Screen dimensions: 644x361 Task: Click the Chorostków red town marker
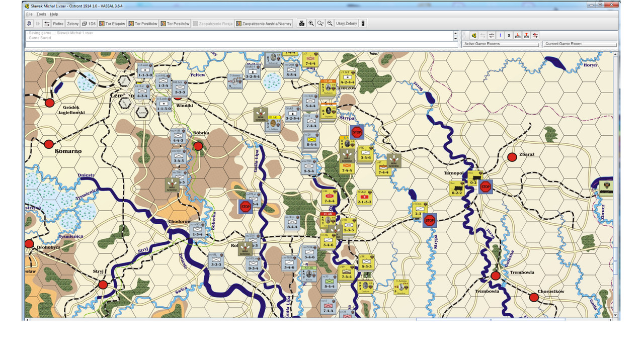click(x=534, y=298)
